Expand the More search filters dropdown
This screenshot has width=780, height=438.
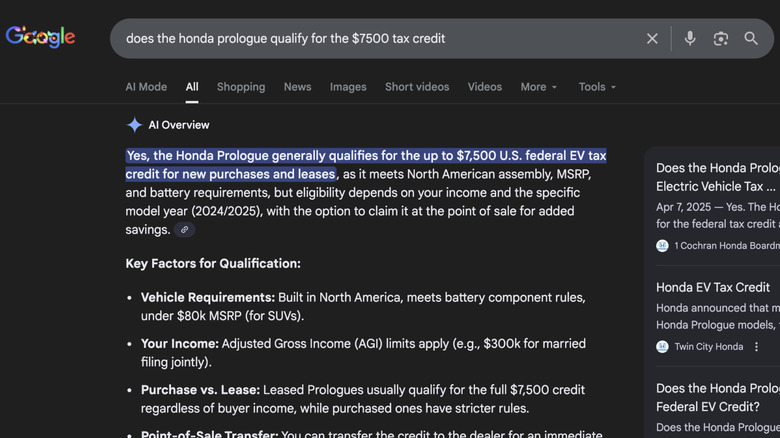pyautogui.click(x=538, y=87)
